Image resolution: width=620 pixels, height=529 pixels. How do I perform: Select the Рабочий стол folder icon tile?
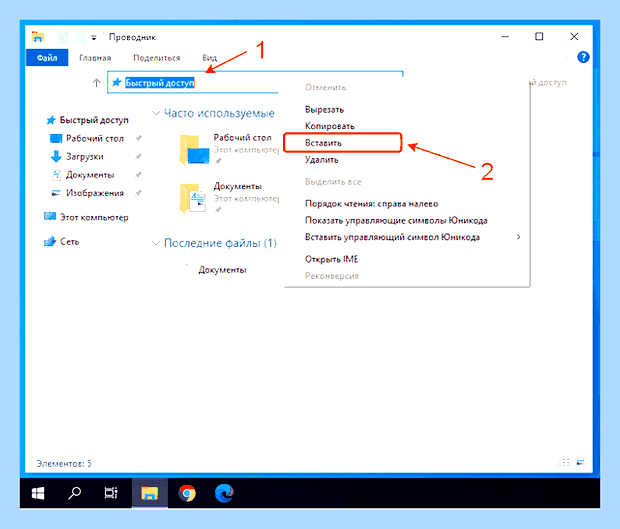[x=194, y=149]
